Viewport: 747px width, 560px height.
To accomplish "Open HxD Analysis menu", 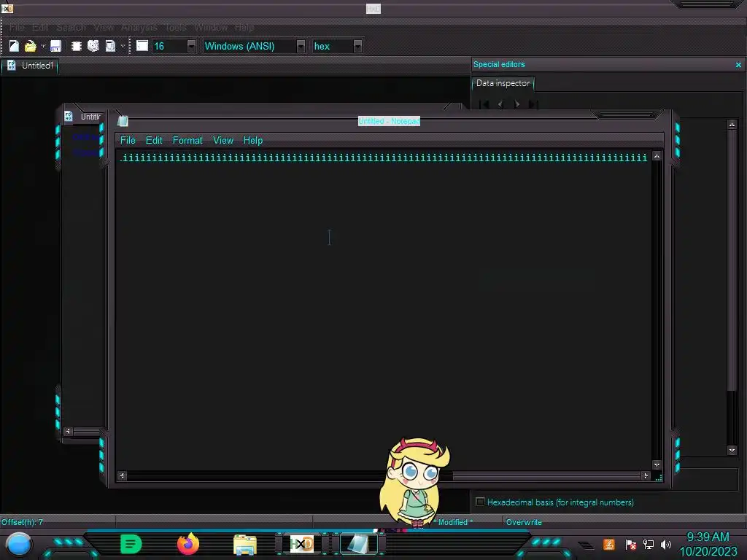I will (x=139, y=28).
